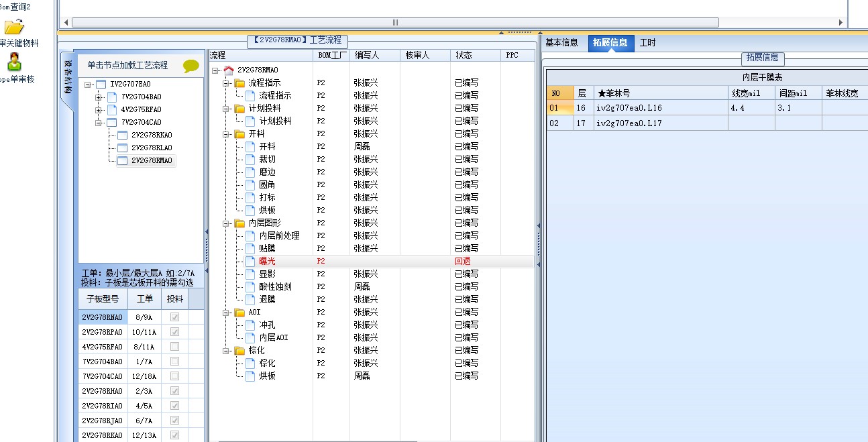Click the top horizontal scrollbar thumb
Screen dimensions: 868x442
point(395,22)
